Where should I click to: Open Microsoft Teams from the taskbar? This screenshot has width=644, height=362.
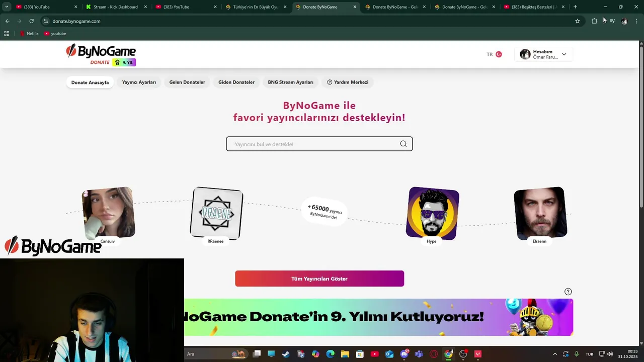(x=419, y=354)
